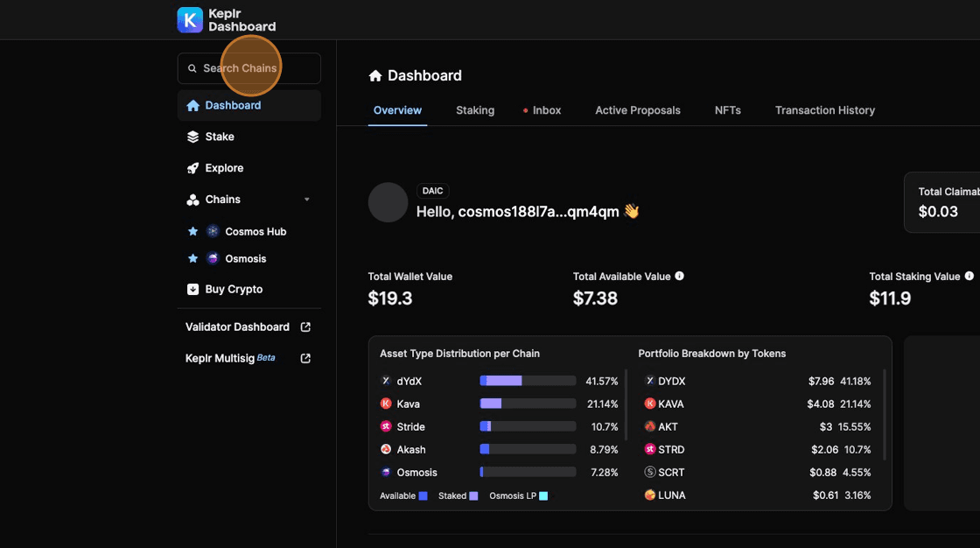Open the Cosmos Hub chain entry
The height and width of the screenshot is (548, 980).
[x=255, y=232]
